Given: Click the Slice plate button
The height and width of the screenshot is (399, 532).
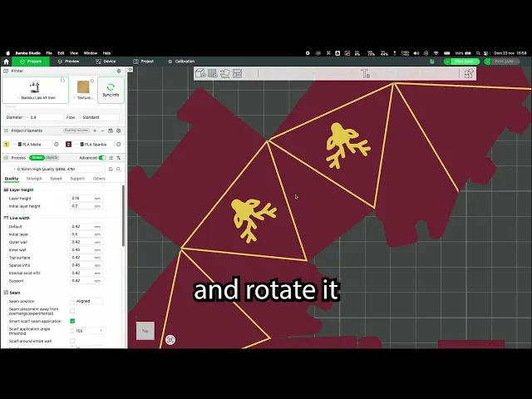Looking at the screenshot, I should [x=465, y=62].
